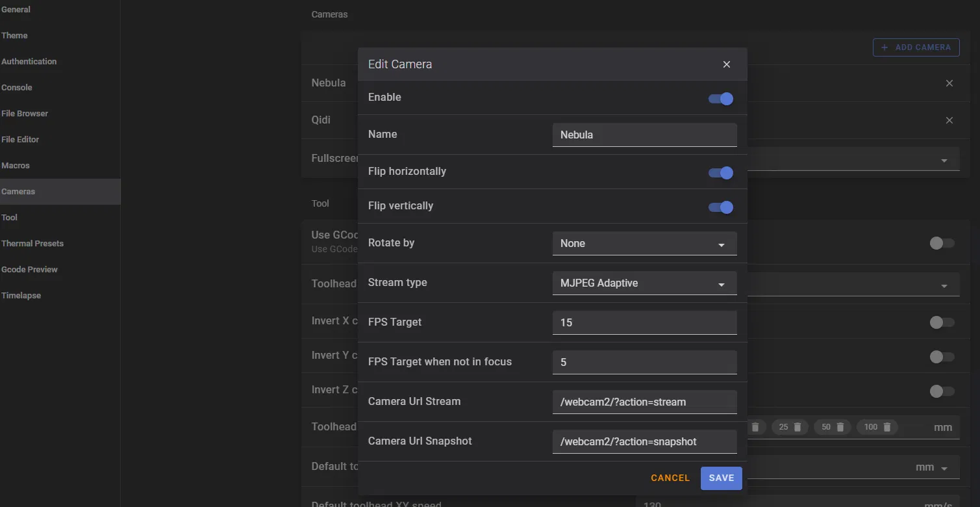
Task: Remove the Qidi camera from list
Action: point(949,120)
